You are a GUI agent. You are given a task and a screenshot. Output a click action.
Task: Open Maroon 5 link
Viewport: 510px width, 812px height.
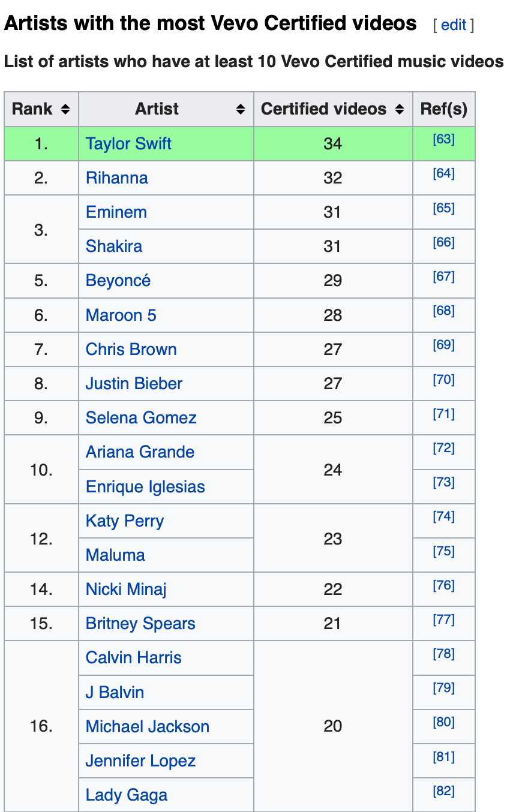[x=121, y=315]
